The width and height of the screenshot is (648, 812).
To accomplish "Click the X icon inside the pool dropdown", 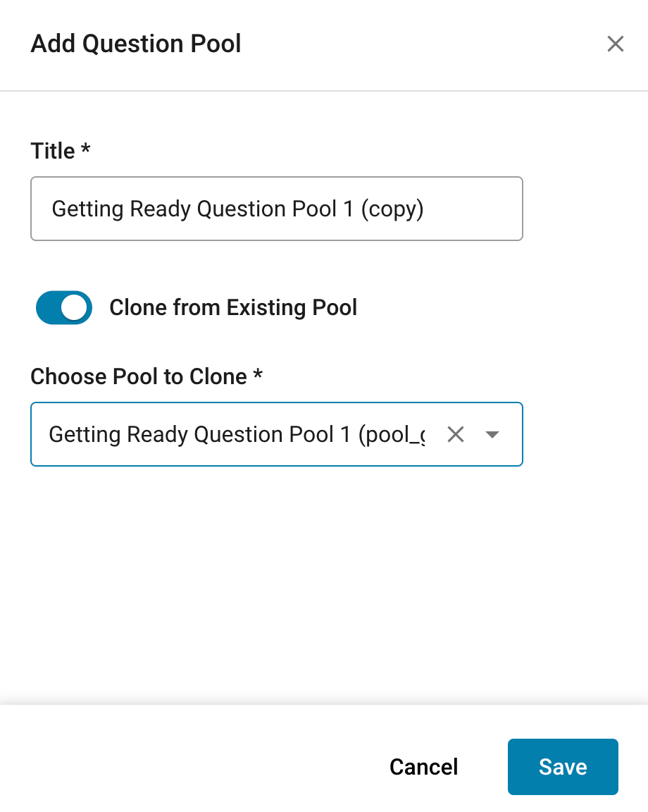I will pos(456,435).
